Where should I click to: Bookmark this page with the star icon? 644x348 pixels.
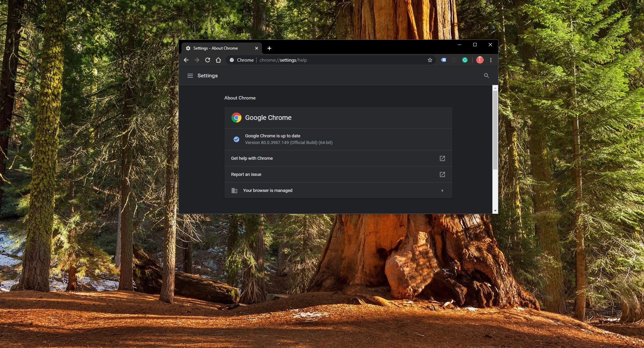click(x=430, y=60)
